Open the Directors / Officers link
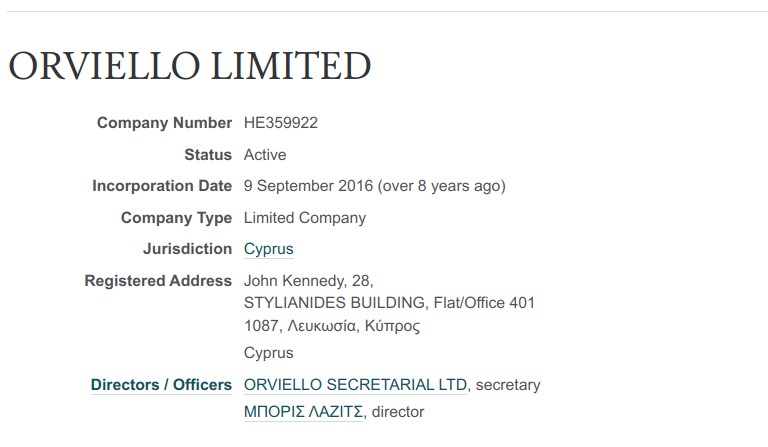768x447 pixels. tap(161, 385)
